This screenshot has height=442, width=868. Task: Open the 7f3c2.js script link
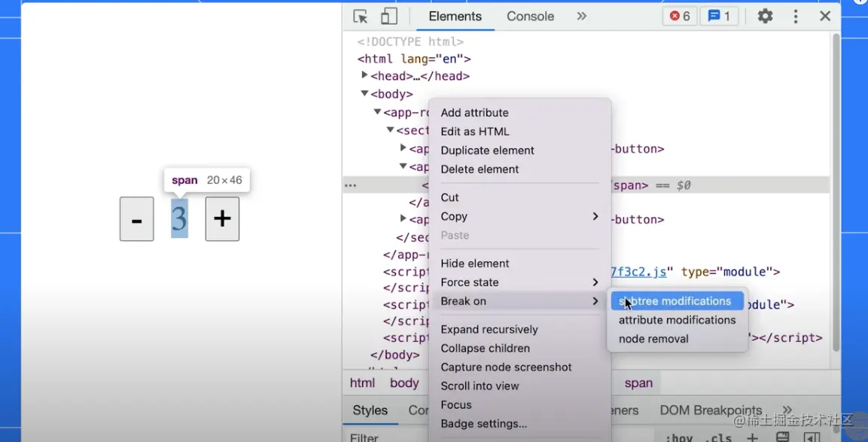(638, 272)
